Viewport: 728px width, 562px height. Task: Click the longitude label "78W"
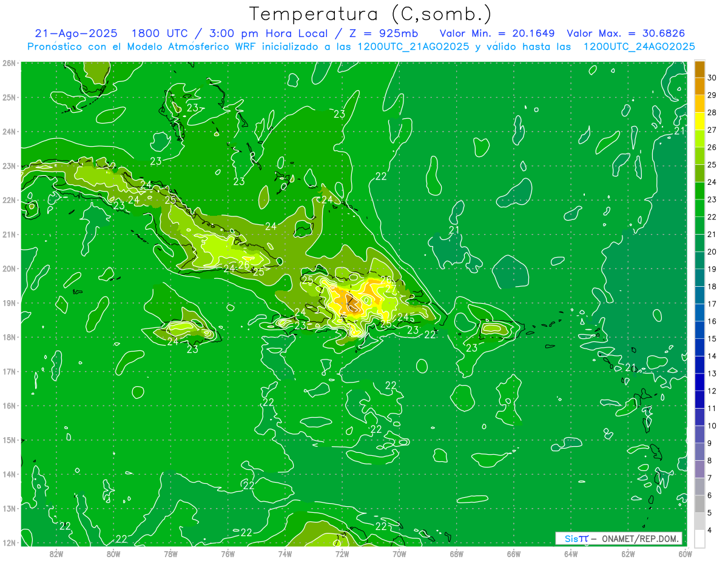(x=170, y=553)
